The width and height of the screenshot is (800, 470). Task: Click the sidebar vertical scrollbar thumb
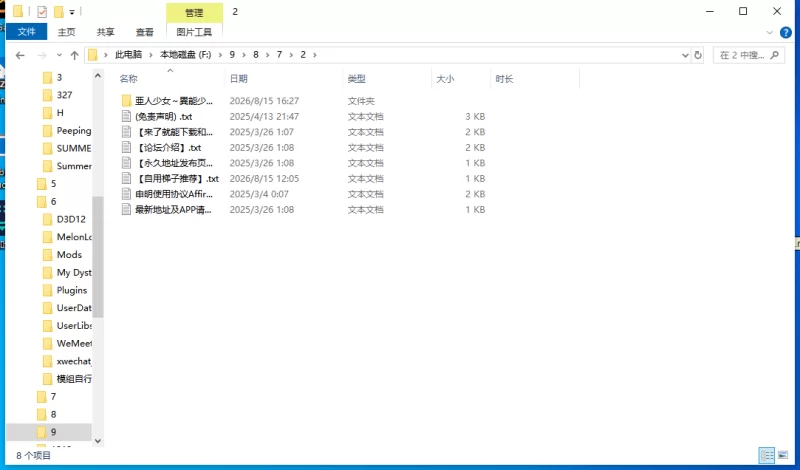coord(98,257)
